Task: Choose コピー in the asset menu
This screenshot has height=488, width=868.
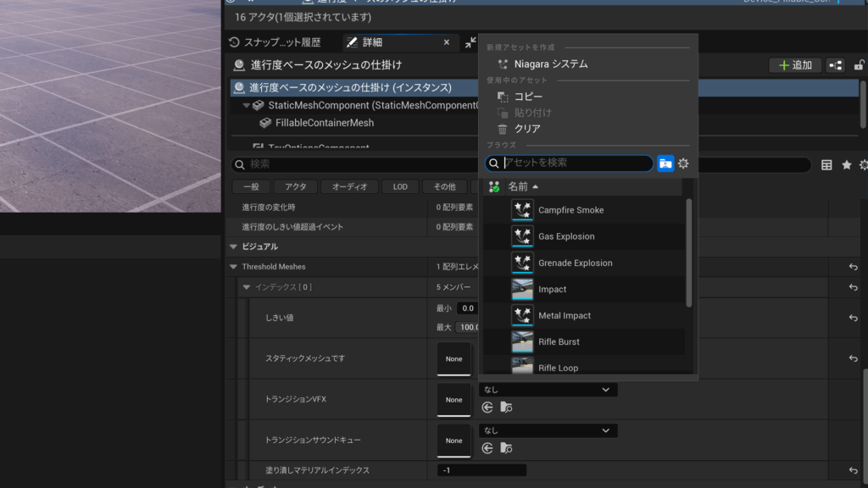Action: click(x=528, y=97)
